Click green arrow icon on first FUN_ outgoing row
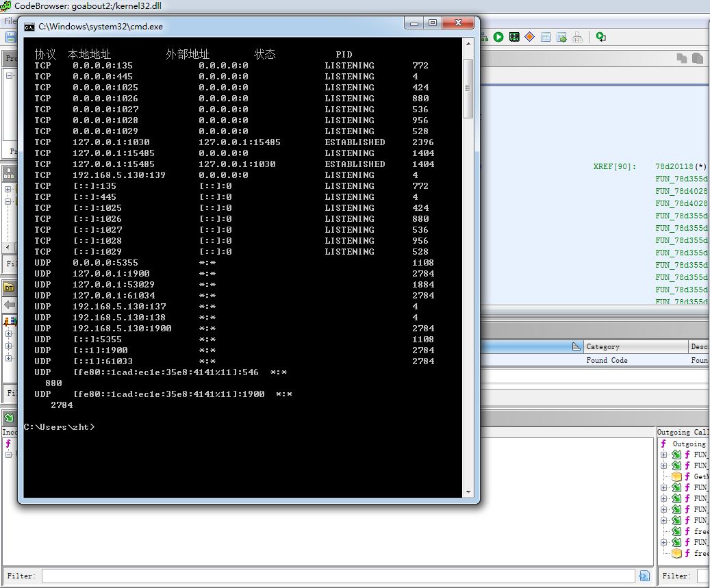 tap(676, 455)
